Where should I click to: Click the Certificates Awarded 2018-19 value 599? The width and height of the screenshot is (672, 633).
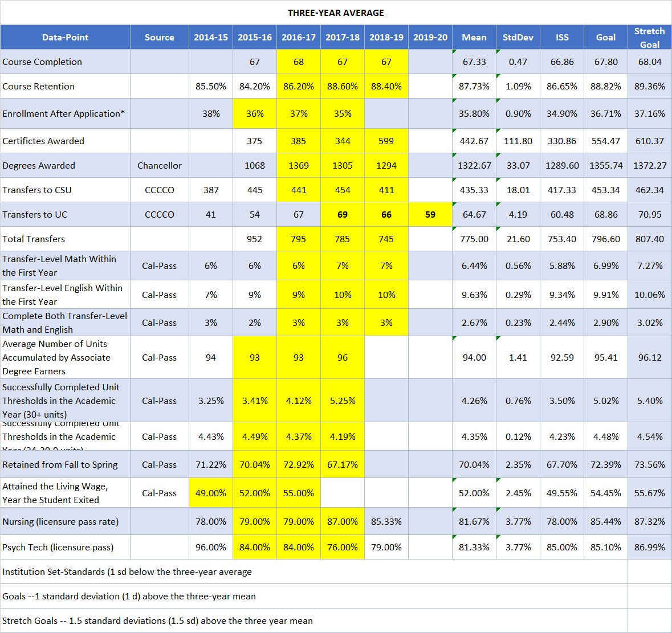(x=386, y=141)
